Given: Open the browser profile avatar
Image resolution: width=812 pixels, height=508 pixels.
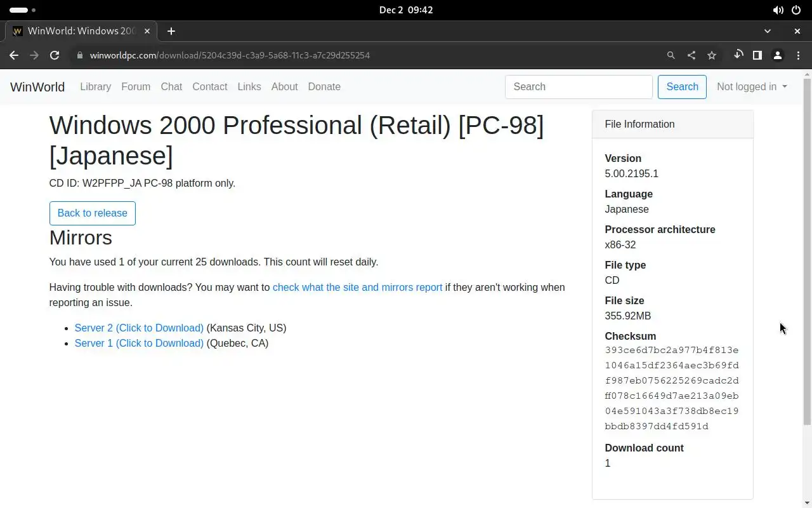Looking at the screenshot, I should (x=778, y=55).
